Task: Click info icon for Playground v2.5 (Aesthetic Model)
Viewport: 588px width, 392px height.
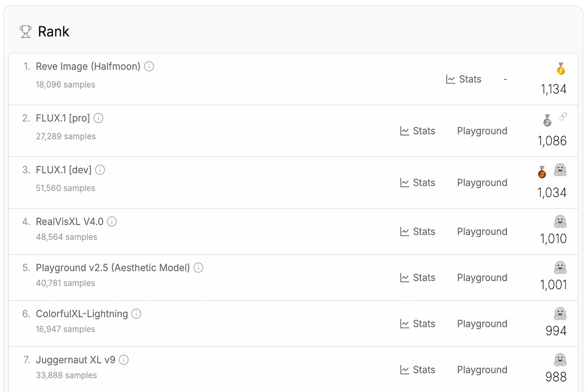Action: tap(198, 268)
